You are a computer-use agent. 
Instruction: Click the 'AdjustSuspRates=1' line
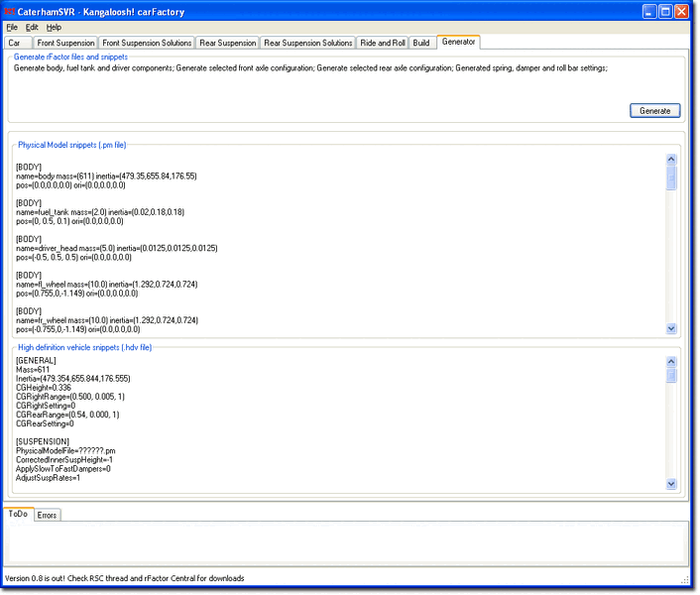(x=48, y=478)
